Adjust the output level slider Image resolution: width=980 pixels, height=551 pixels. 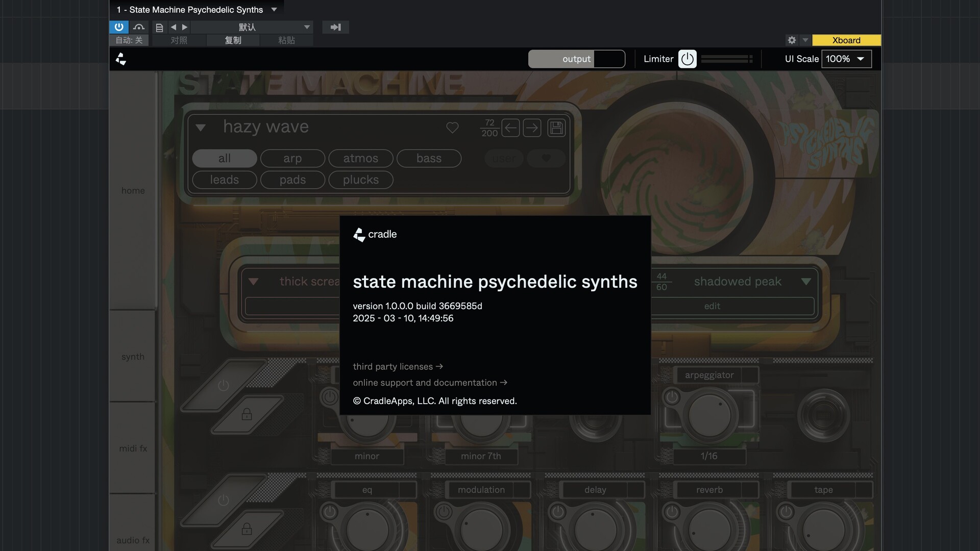(577, 59)
